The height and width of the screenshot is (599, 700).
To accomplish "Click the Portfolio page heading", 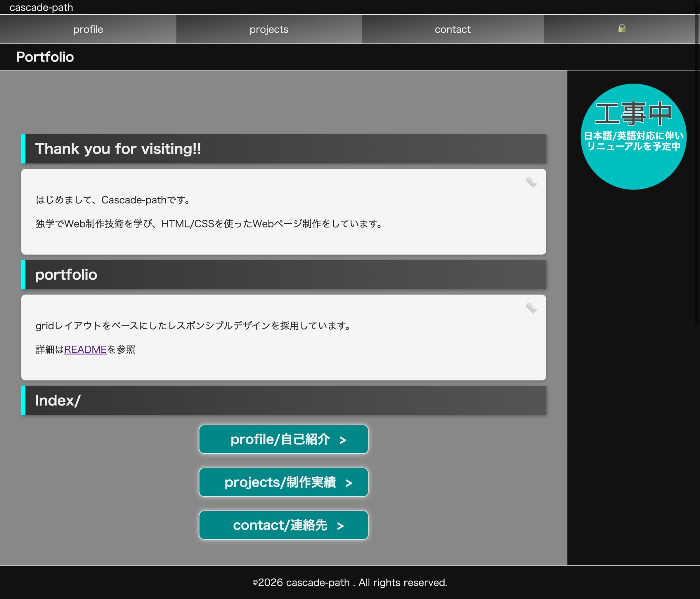I will pyautogui.click(x=45, y=57).
